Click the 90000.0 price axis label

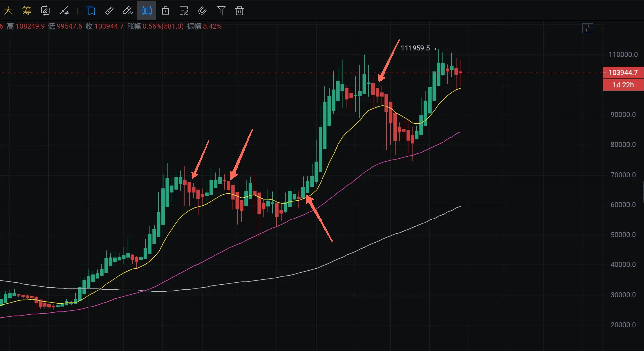click(x=623, y=115)
